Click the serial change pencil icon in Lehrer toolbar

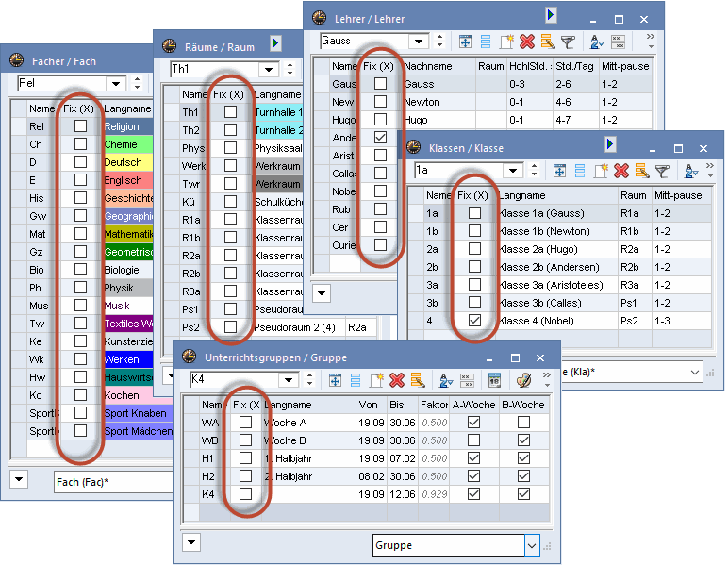tap(547, 42)
